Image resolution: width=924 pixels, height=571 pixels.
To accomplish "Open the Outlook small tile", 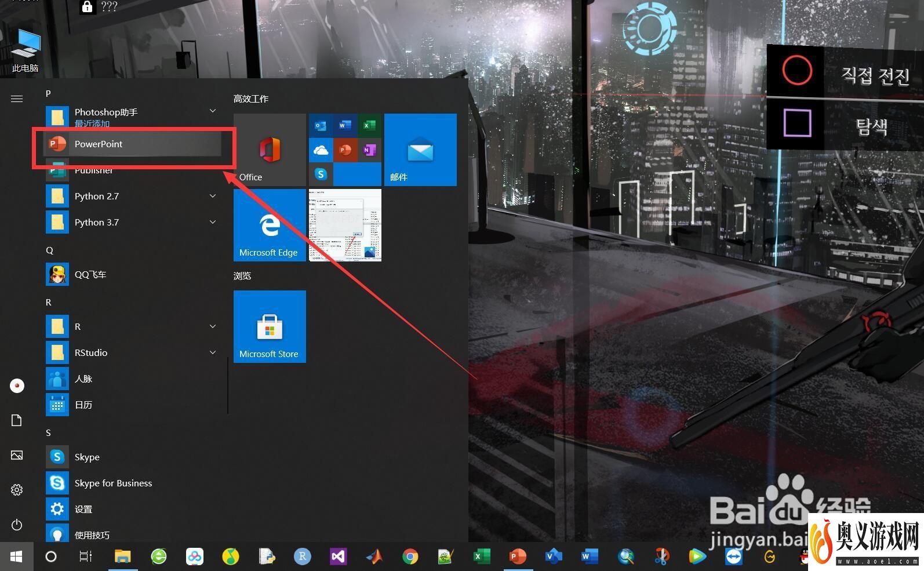I will [321, 125].
